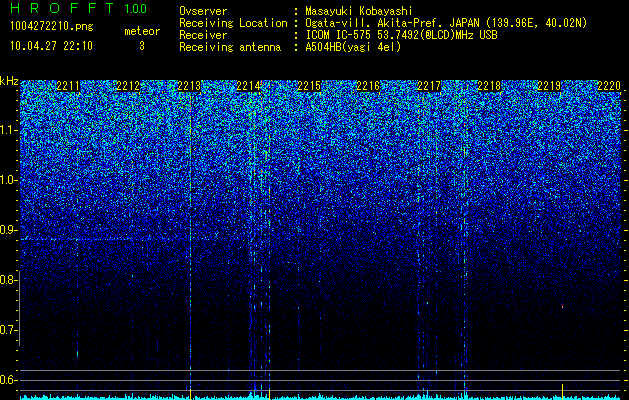The image size is (629, 400).
Task: Click the 2219 time marker
Action: point(549,86)
